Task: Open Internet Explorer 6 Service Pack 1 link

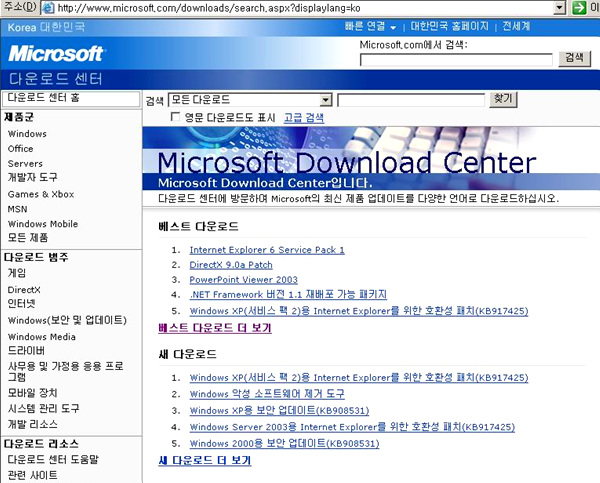Action: point(266,250)
